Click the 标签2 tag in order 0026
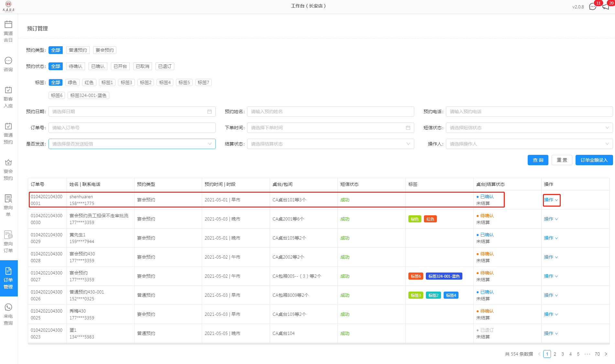 coord(433,295)
